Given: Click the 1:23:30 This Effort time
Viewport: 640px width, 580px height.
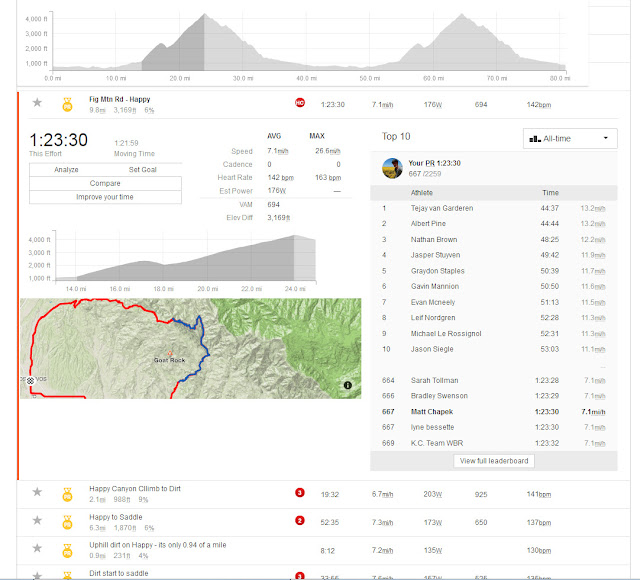Looking at the screenshot, I should point(58,140).
